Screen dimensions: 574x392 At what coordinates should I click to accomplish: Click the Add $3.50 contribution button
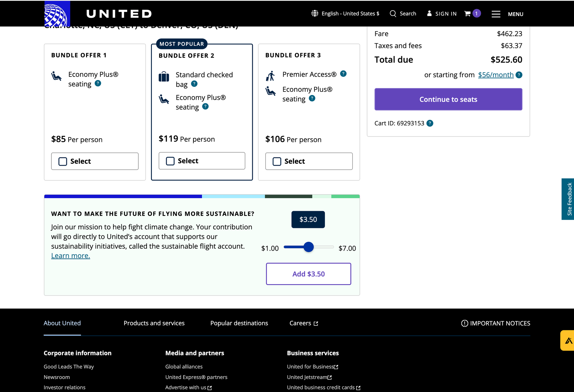(309, 274)
